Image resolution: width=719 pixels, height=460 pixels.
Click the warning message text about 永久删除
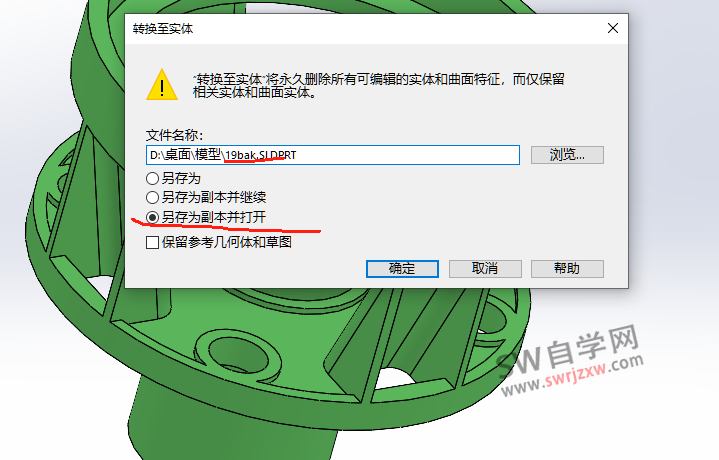378,86
